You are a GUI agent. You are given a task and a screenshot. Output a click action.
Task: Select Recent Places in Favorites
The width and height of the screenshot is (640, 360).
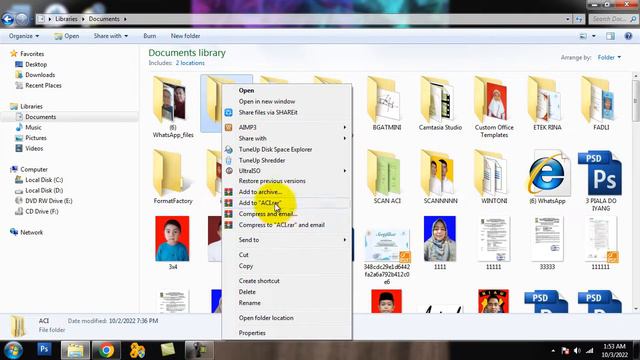38,86
